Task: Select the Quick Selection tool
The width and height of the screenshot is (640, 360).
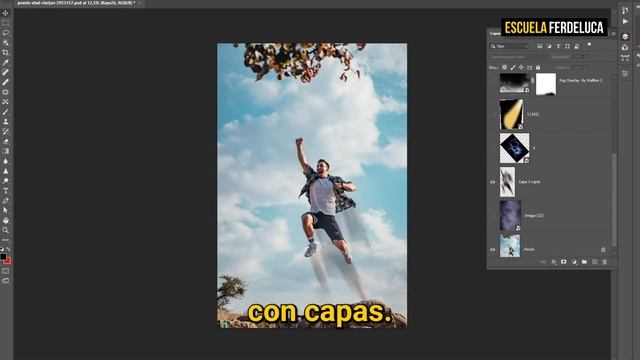Action: (x=5, y=42)
